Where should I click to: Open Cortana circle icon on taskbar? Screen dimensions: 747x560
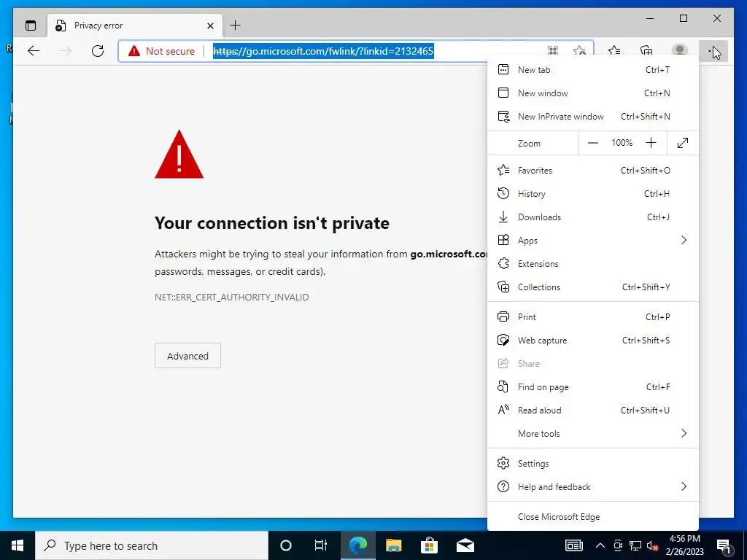coord(286,545)
